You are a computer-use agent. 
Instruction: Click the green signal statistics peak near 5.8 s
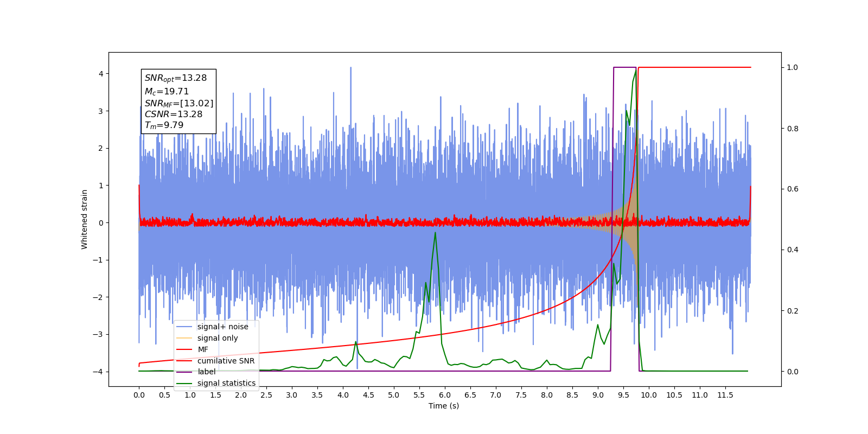pos(435,233)
